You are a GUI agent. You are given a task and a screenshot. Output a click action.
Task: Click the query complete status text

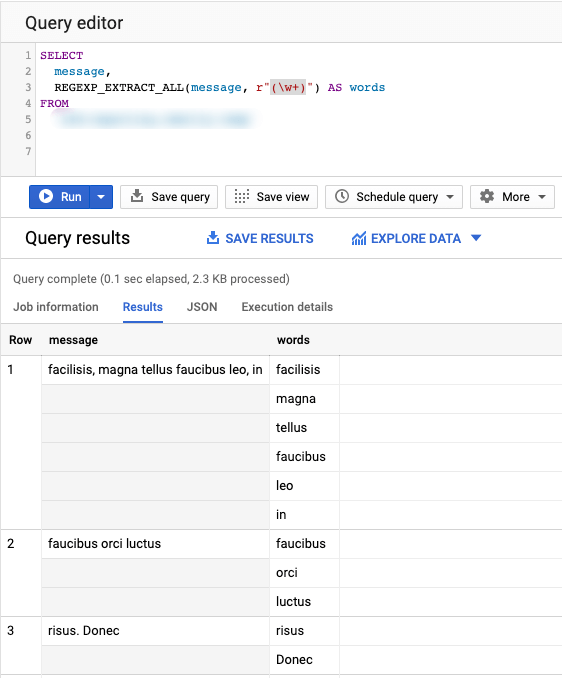[x=151, y=279]
